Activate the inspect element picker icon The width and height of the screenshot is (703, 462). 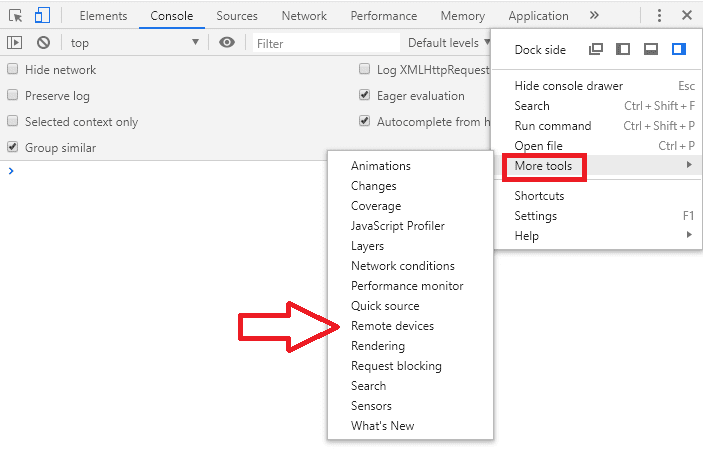[15, 16]
